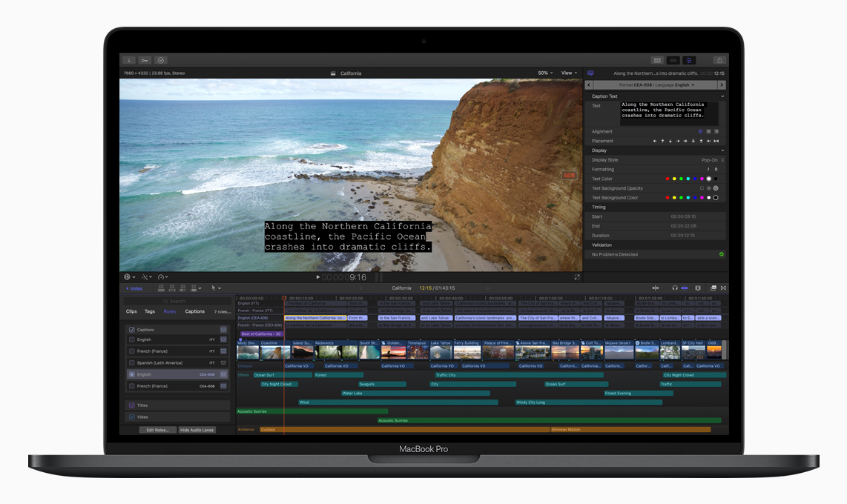Click the Hide Audio Lanes button
The width and height of the screenshot is (847, 504).
tap(197, 430)
